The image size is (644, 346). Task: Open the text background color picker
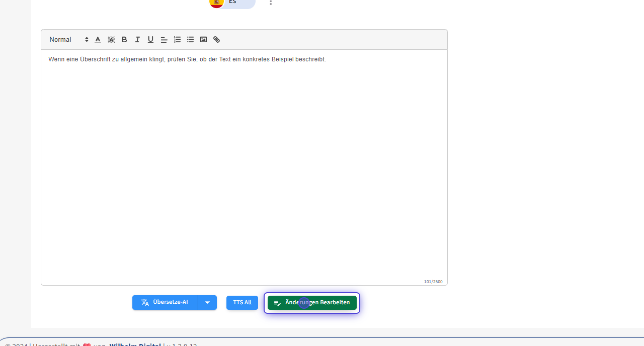click(x=111, y=40)
